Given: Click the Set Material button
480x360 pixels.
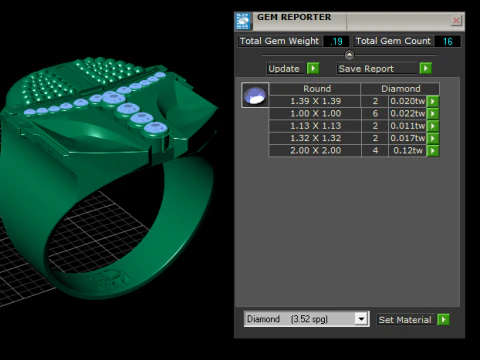Looking at the screenshot, I should 405,320.
